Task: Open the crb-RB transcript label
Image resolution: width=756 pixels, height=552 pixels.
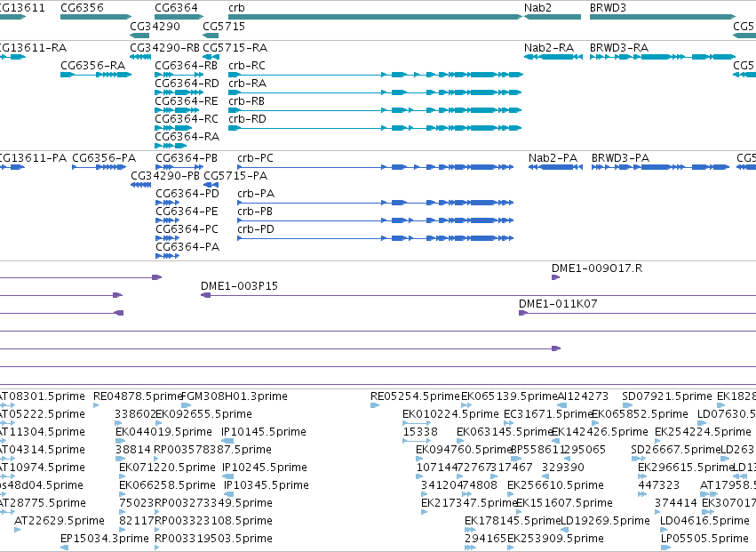Action: pyautogui.click(x=246, y=101)
